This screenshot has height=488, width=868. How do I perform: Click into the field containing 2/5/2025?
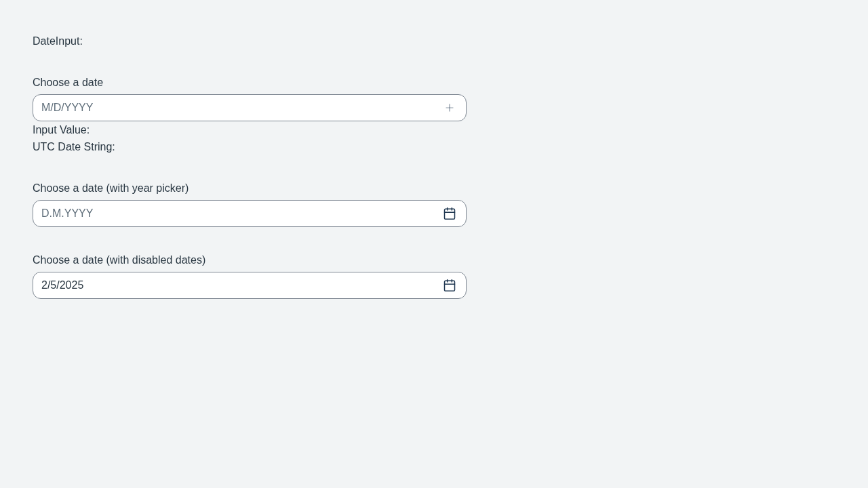(250, 285)
